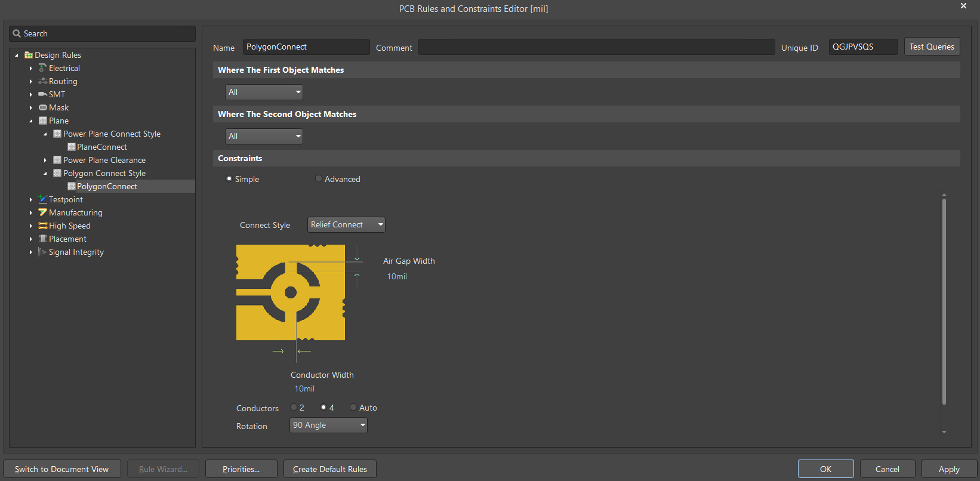
Task: Click the Polygon Connect Style icon
Action: tap(57, 173)
